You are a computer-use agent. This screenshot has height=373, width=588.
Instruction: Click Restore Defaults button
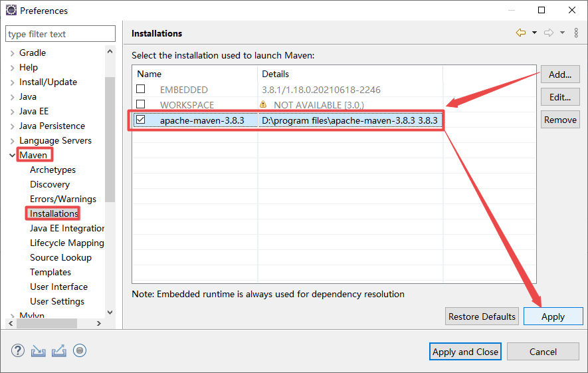pos(482,316)
